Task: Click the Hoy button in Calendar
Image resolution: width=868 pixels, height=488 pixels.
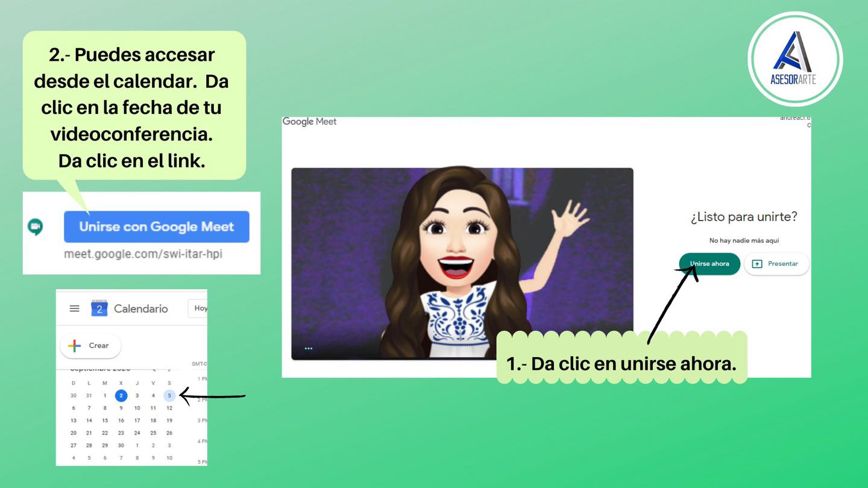Action: pyautogui.click(x=200, y=308)
